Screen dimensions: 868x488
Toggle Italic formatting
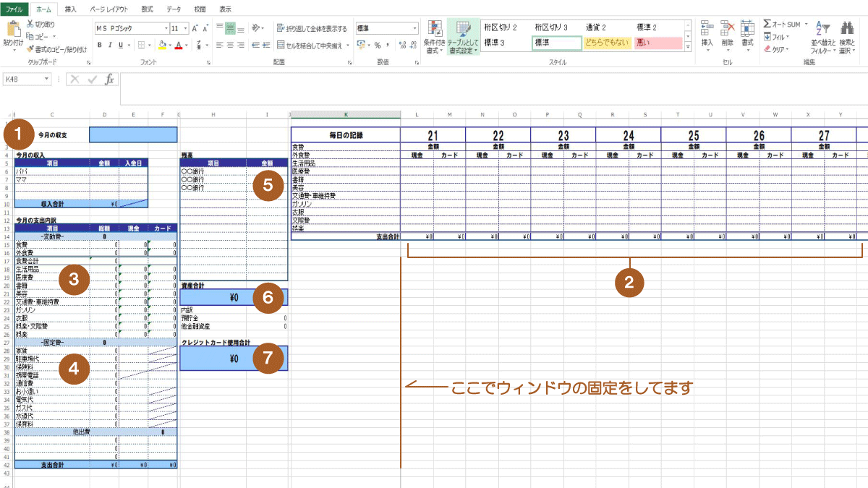tap(111, 45)
